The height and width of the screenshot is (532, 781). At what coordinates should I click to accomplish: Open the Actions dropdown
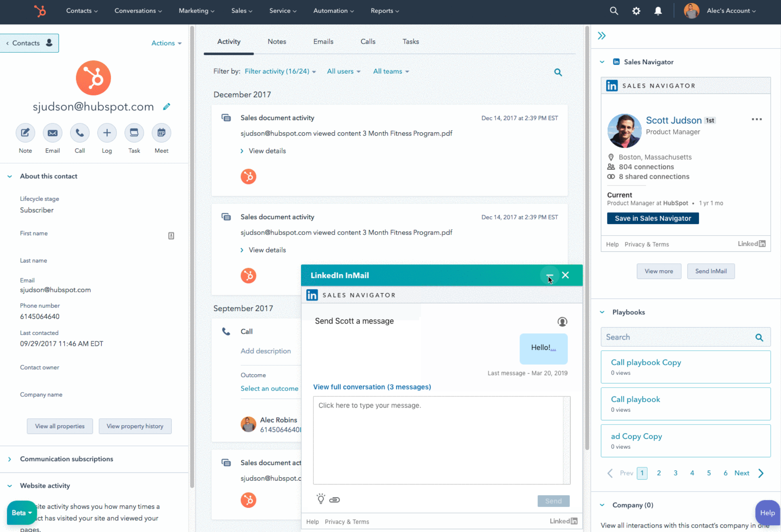point(166,43)
